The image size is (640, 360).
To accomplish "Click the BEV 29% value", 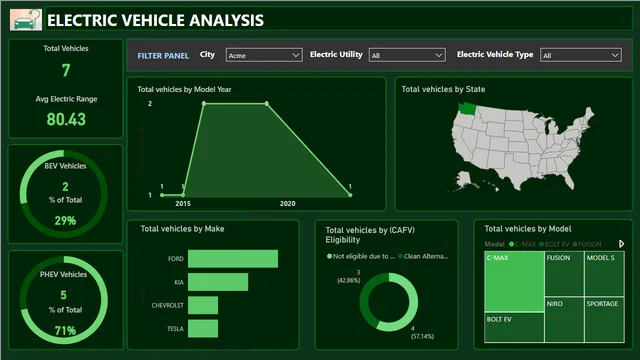I will [x=65, y=221].
